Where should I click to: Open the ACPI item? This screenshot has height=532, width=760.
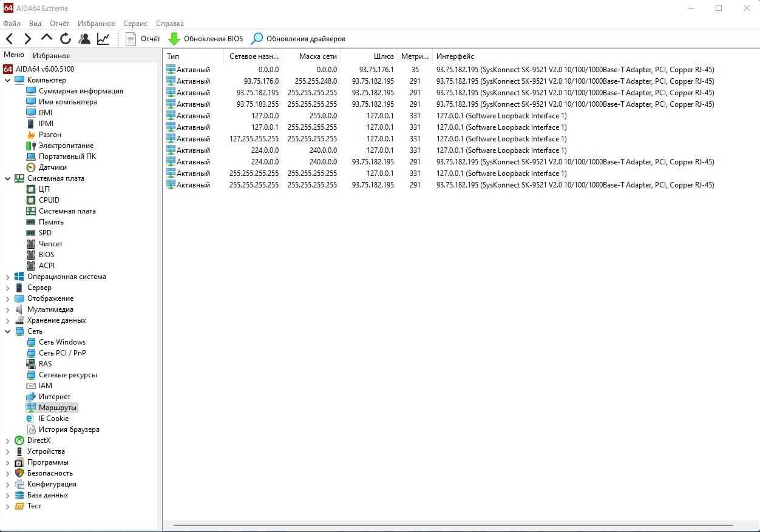coord(40,266)
